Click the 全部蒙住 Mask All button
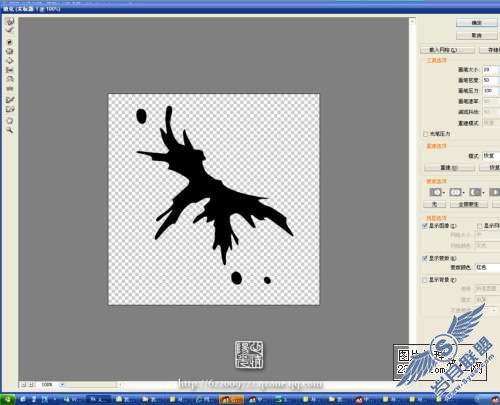The height and width of the screenshot is (405, 500). coord(469,204)
